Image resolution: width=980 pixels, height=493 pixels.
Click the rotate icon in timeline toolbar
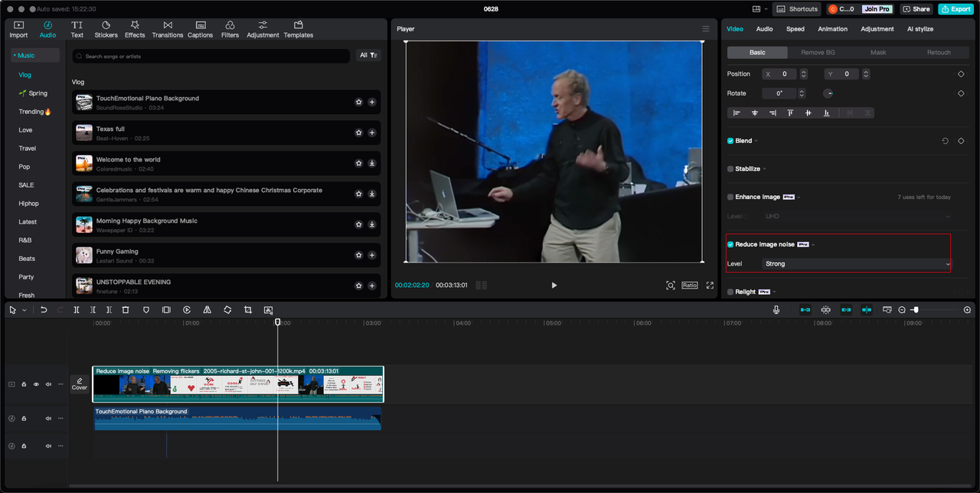click(x=227, y=310)
